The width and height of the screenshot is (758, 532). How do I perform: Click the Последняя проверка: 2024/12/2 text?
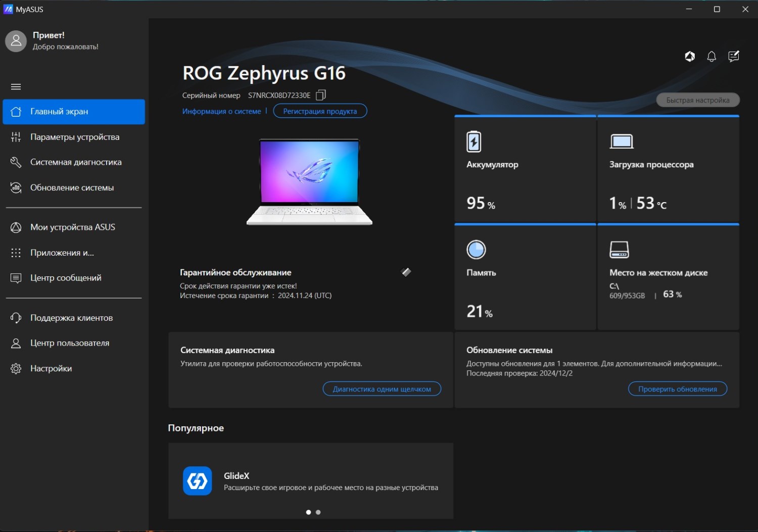[x=519, y=373]
